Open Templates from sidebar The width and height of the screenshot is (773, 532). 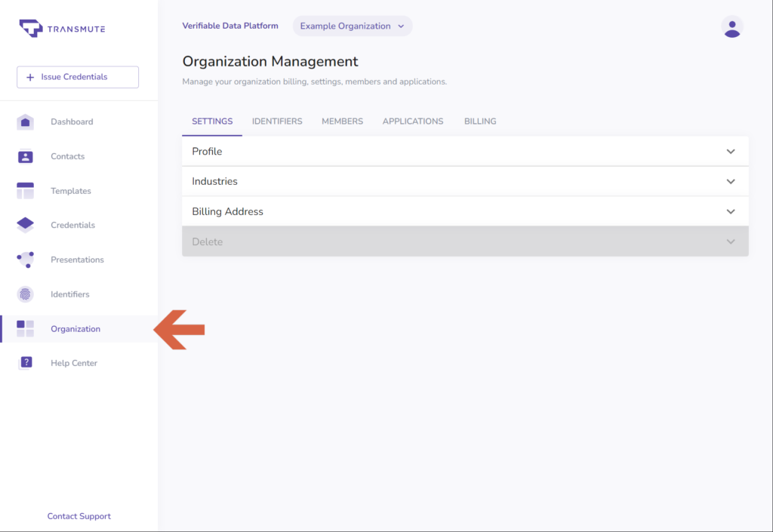point(70,191)
